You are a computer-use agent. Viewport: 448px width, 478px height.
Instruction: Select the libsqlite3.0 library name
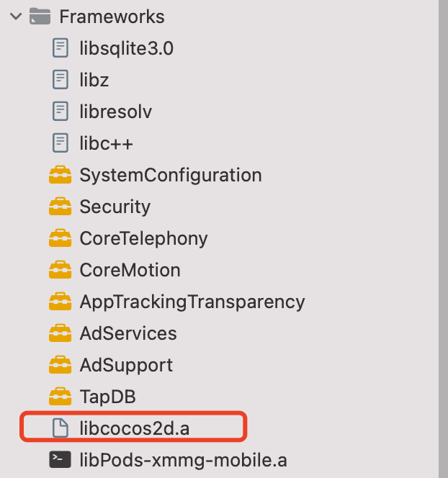tap(127, 48)
